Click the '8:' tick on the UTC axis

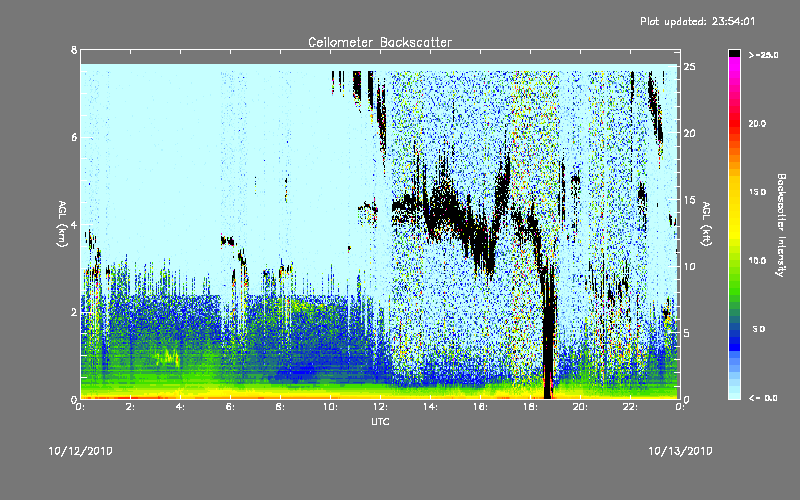[x=281, y=407]
